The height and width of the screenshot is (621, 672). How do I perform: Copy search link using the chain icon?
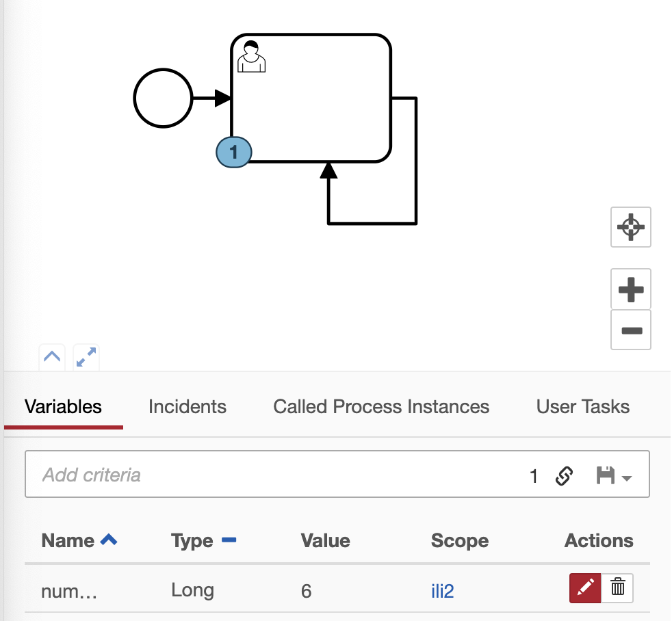click(564, 475)
